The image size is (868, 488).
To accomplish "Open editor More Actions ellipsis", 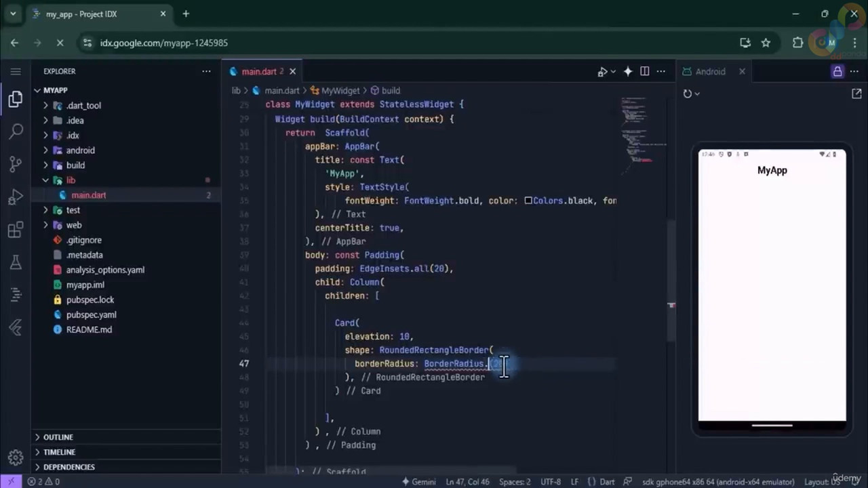I will pos(660,71).
